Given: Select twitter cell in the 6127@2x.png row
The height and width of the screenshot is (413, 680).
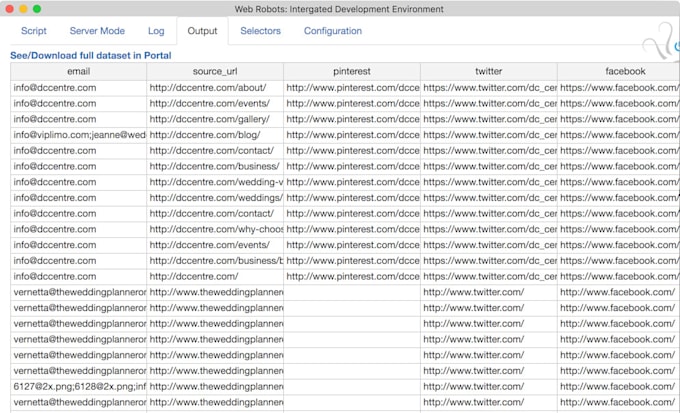Looking at the screenshot, I should [489, 387].
